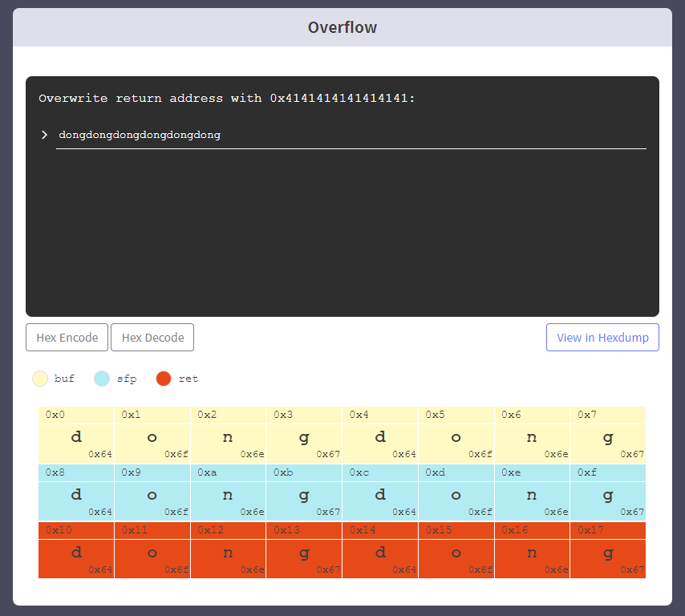Select sfp cell at offset 0xb
The image size is (685, 616).
[x=304, y=492]
